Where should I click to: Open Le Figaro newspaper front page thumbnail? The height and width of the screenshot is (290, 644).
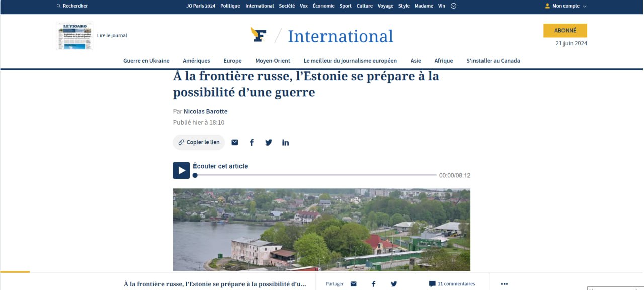(x=74, y=36)
